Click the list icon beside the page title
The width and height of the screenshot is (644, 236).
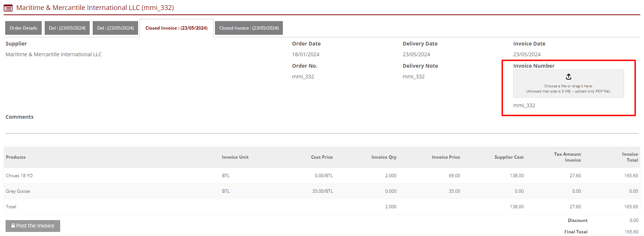(8, 8)
